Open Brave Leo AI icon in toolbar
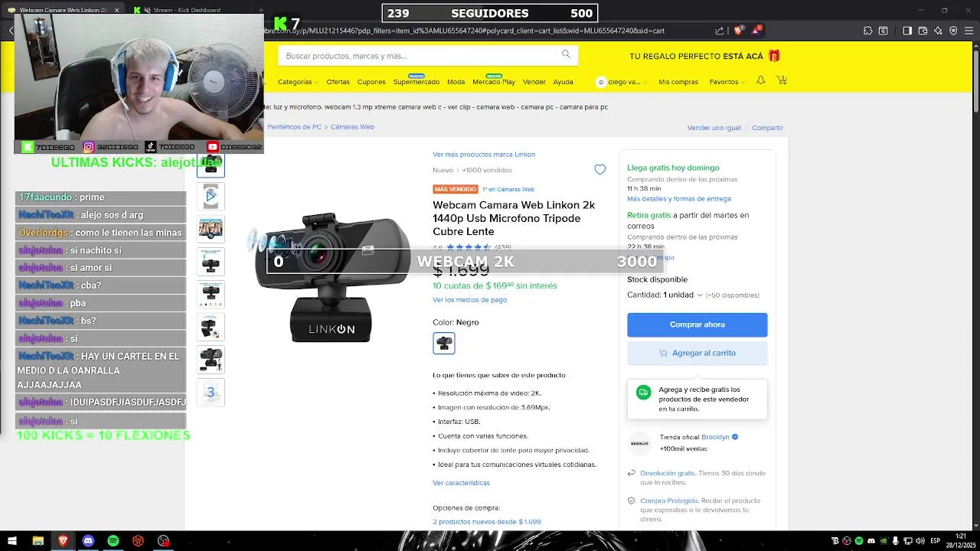This screenshot has height=551, width=980. point(939,31)
